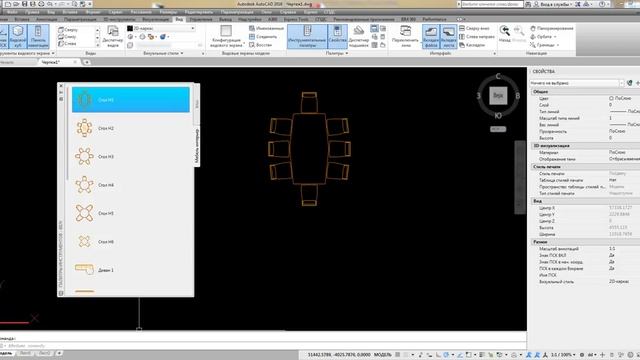Close the tool palette window
640x360 pixels.
(x=61, y=86)
